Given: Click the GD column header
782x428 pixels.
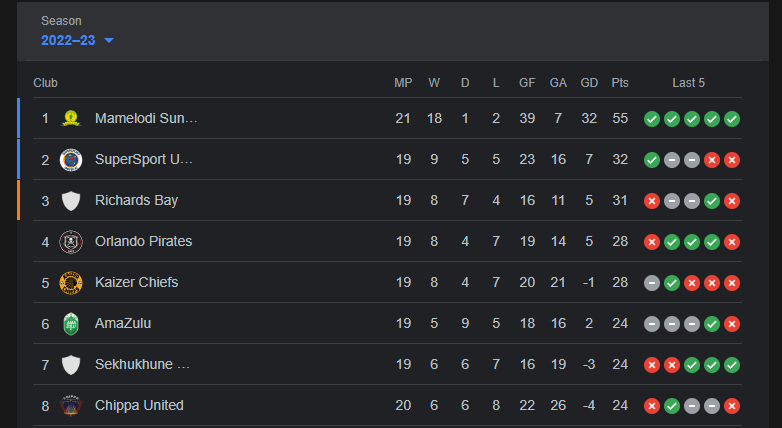Looking at the screenshot, I should pyautogui.click(x=589, y=83).
